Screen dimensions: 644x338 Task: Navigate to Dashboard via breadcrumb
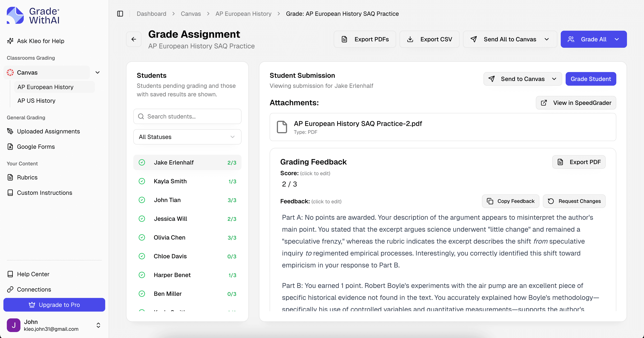151,14
